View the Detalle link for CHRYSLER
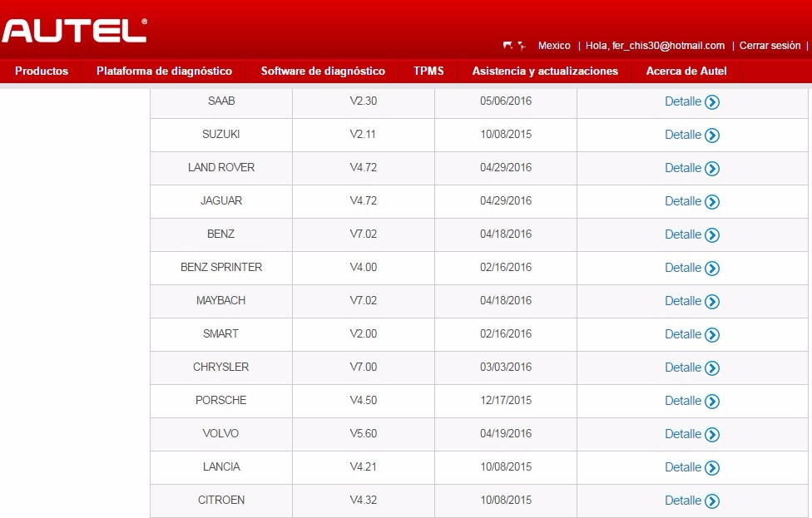The image size is (812, 518). pos(683,368)
